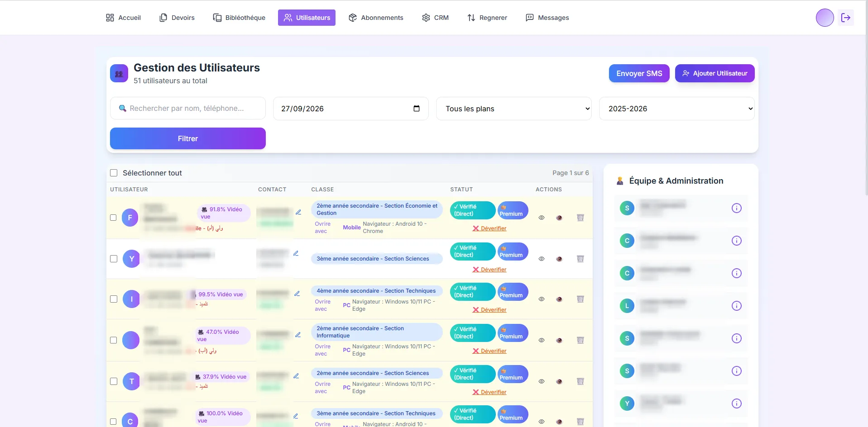Viewport: 868px width, 427px height.
Task: Expand the 2025-2026 year dropdown
Action: click(677, 109)
